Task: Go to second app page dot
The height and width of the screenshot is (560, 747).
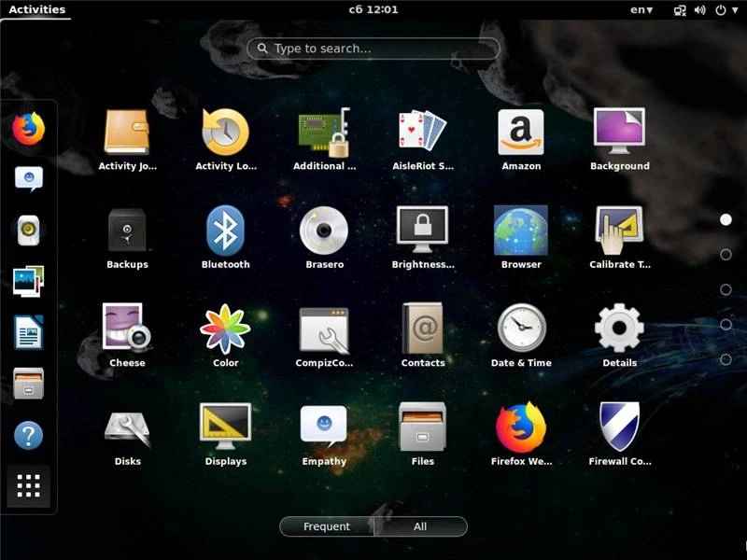Action: 726,255
